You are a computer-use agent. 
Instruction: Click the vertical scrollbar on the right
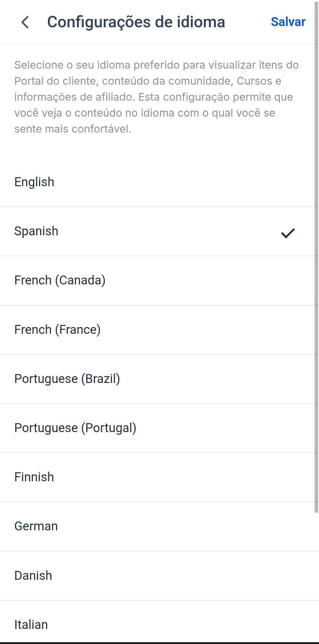click(x=316, y=257)
